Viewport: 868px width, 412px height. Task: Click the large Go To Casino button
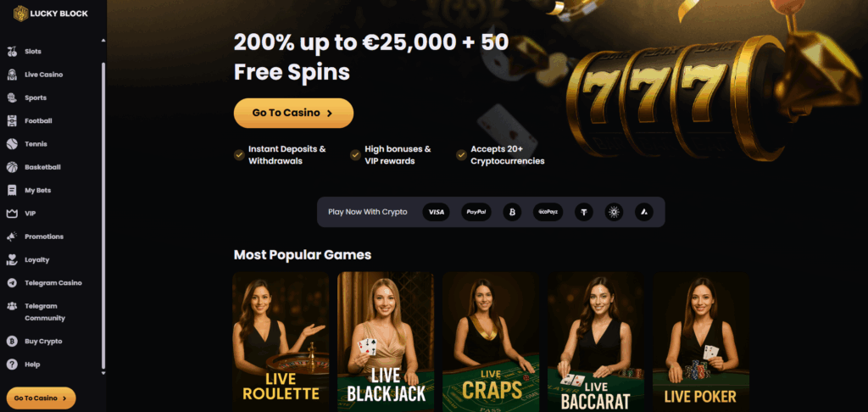293,113
